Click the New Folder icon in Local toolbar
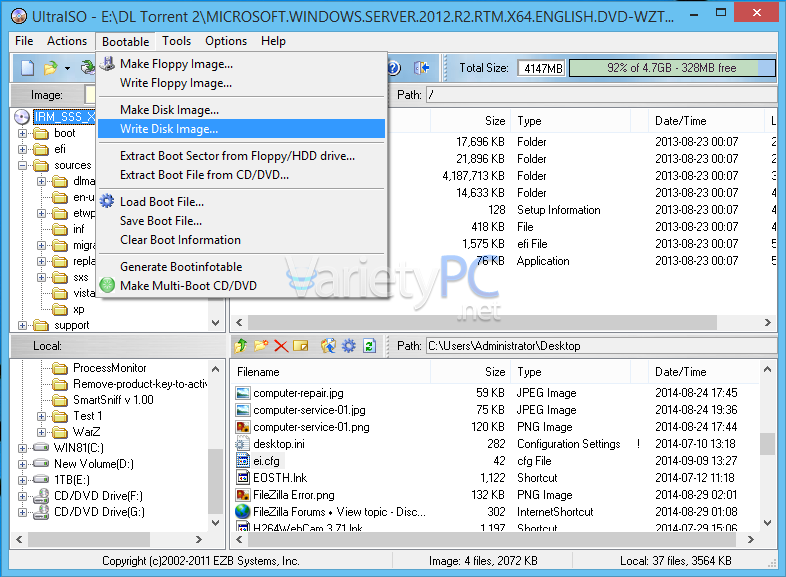 pos(261,346)
